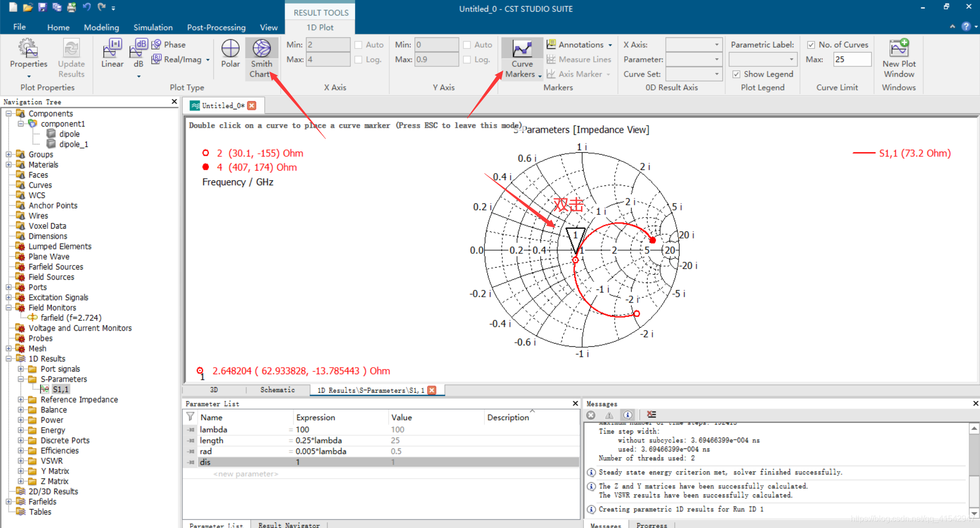The height and width of the screenshot is (528, 980).
Task: Open a New Plot Window
Action: (x=899, y=58)
